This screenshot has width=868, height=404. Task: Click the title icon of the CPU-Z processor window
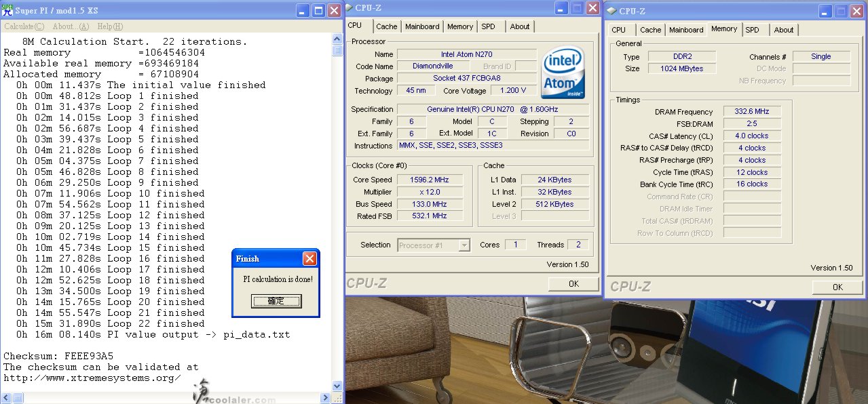[350, 7]
